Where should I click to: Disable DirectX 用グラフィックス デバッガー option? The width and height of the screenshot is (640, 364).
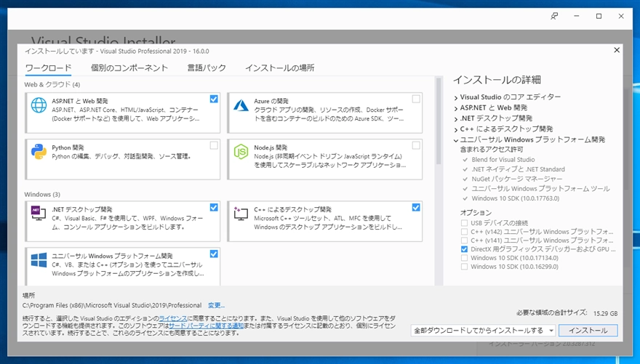(464, 249)
